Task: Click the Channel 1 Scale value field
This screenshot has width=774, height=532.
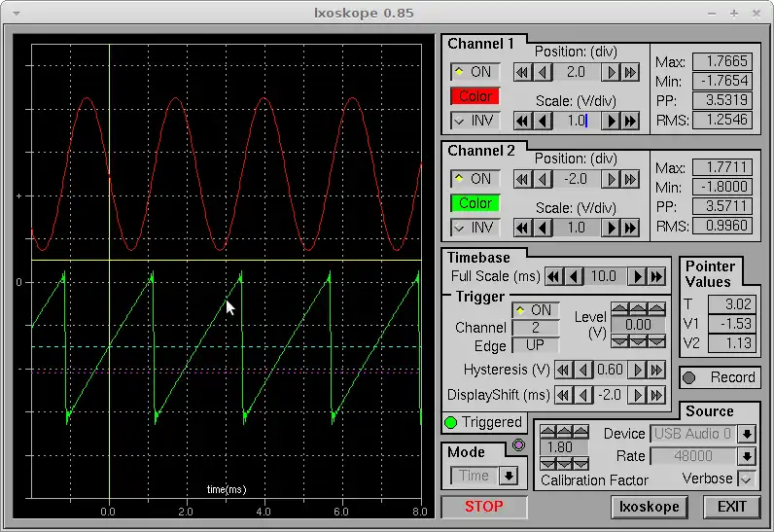Action: (x=577, y=121)
